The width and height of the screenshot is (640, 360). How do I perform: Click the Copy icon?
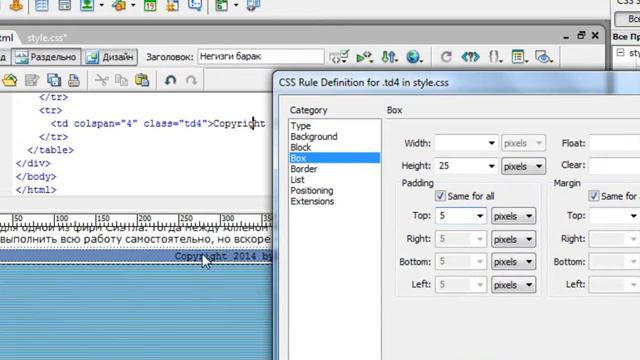click(x=121, y=80)
